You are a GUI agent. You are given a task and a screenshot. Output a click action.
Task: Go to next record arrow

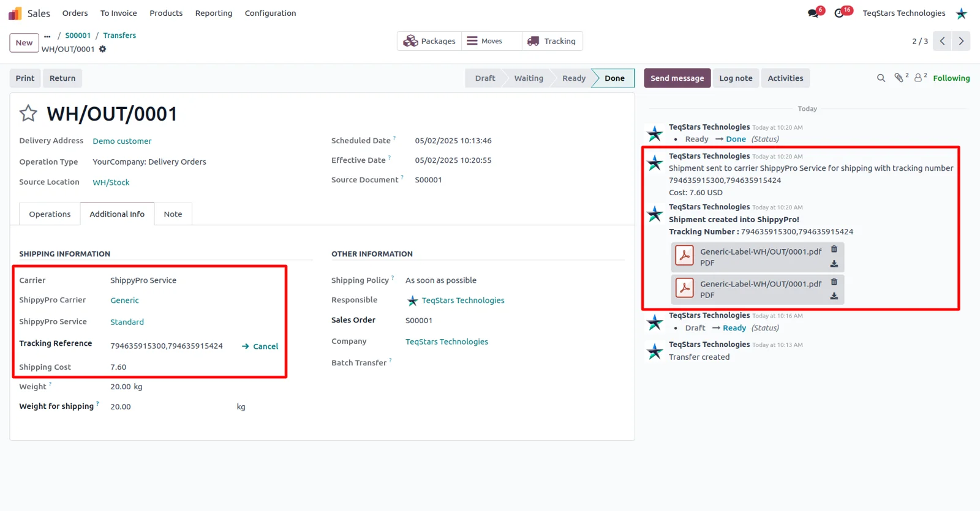(961, 41)
